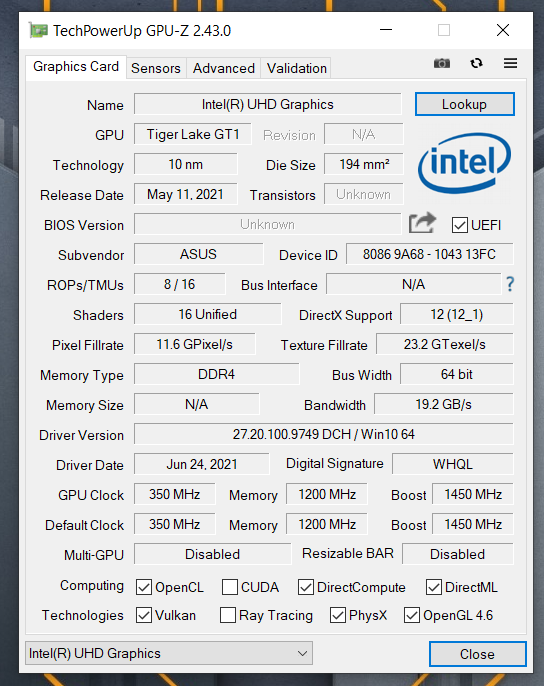Click the GPU-Z title bar app icon
Viewport: 544px width, 686px height.
(38, 30)
